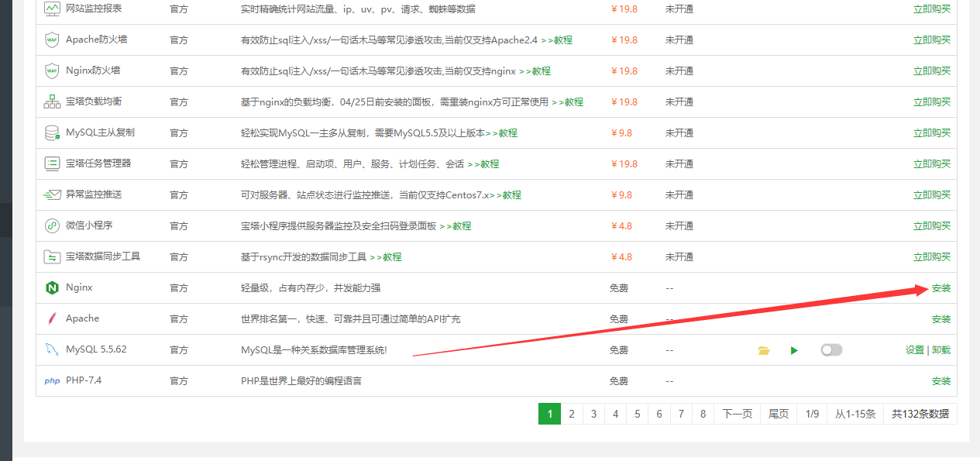
Task: Click the Nginx logo icon
Action: tap(52, 288)
